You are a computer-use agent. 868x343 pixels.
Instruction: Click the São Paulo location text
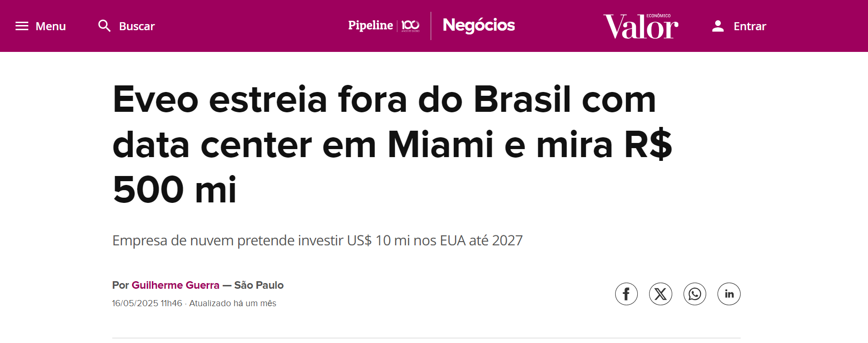259,285
